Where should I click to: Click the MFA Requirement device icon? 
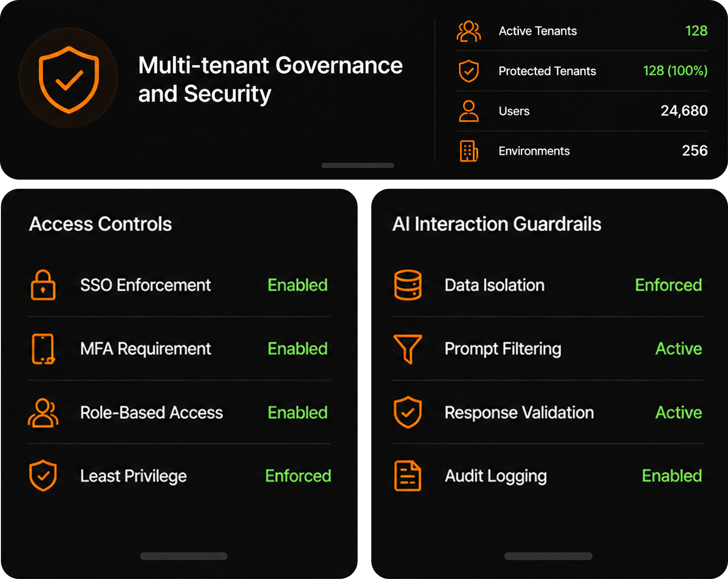43,349
